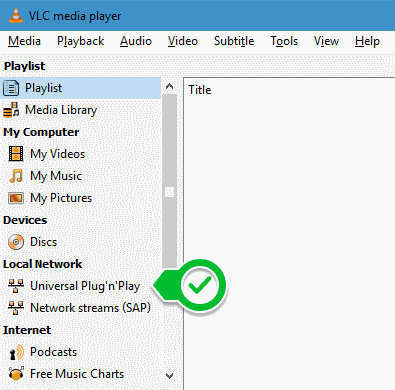Click the Playlist list icon
The width and height of the screenshot is (395, 390).
11,88
